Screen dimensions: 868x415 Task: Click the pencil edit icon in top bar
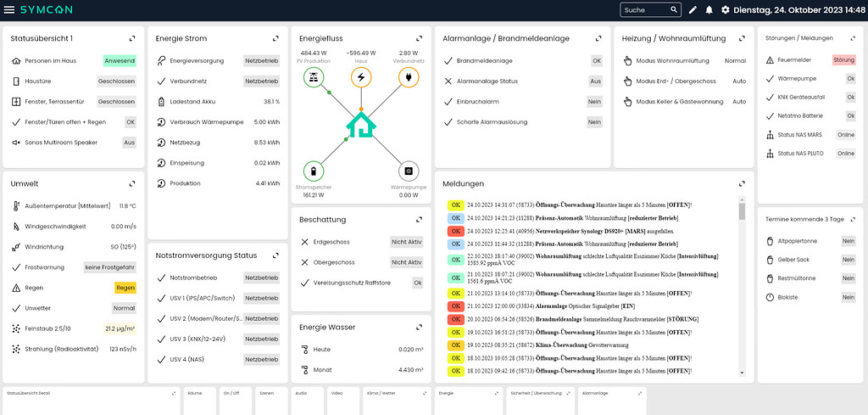[x=693, y=10]
